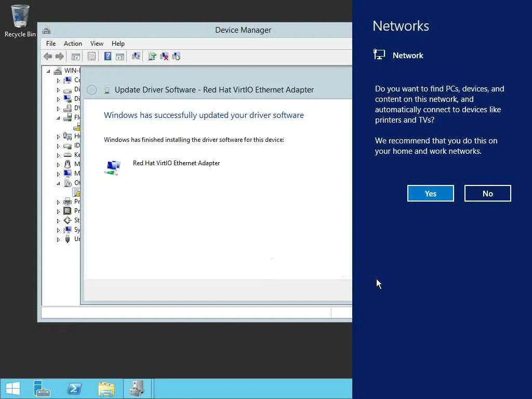Click the Device Manager title bar
Viewport: 532px width, 399px height.
pyautogui.click(x=196, y=30)
